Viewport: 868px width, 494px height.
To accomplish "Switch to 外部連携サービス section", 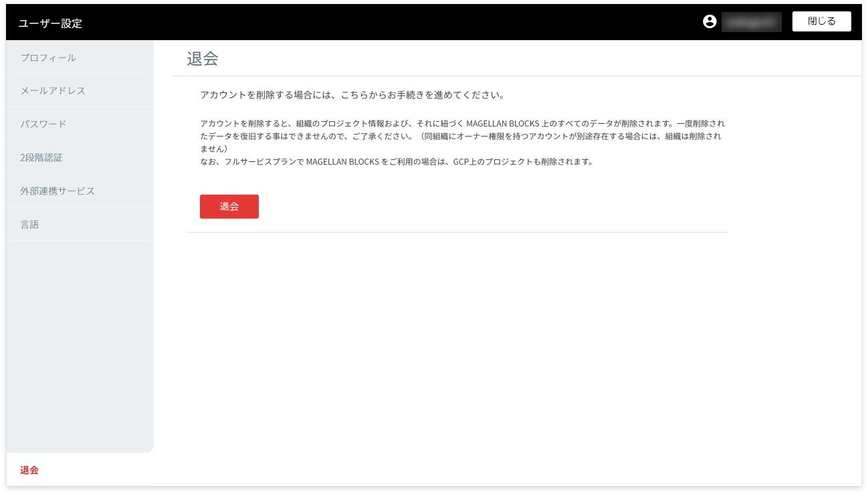I will pos(80,191).
